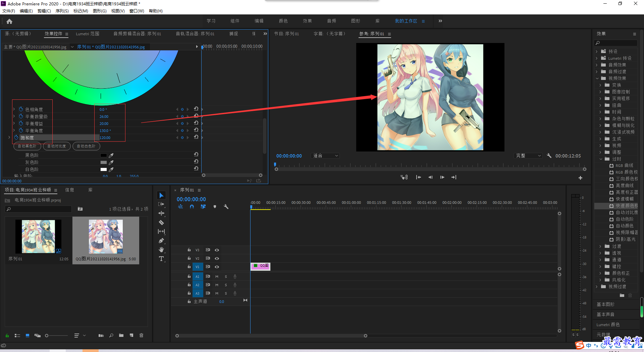This screenshot has height=352, width=644.
Task: Click the project find magnifier icon
Action: click(x=111, y=335)
